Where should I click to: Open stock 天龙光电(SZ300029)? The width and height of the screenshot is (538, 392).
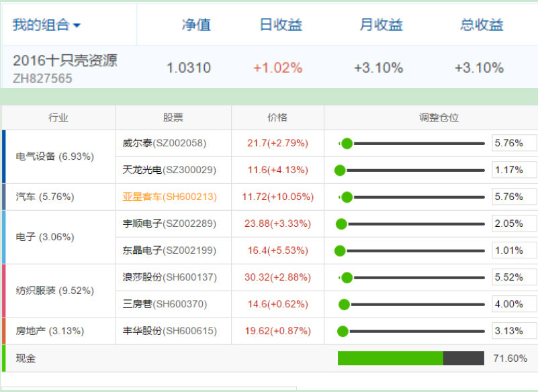tap(169, 170)
